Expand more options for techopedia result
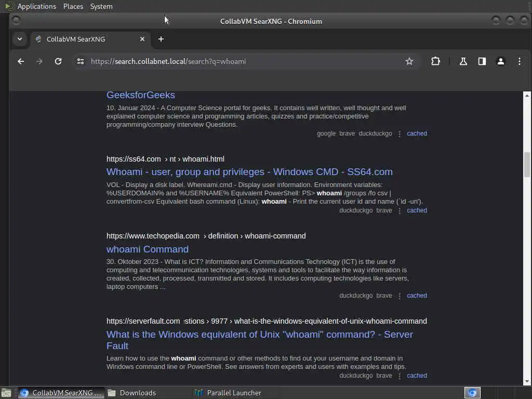This screenshot has width=532, height=399. point(400,296)
